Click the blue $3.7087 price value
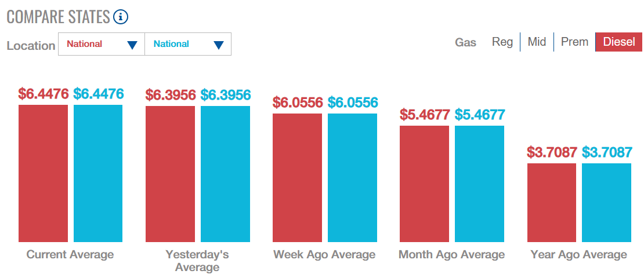 click(x=607, y=152)
